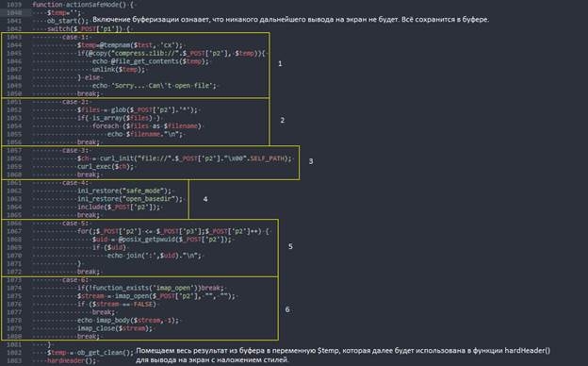This screenshot has height=366, width=588.
Task: Click the switch($_POST['p1']) statement line
Action: 89,29
